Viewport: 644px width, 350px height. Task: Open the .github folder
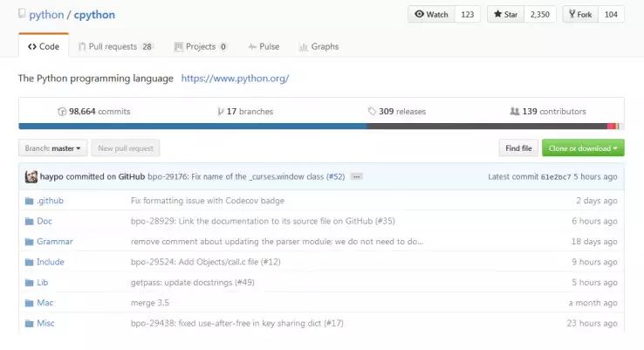pos(50,201)
